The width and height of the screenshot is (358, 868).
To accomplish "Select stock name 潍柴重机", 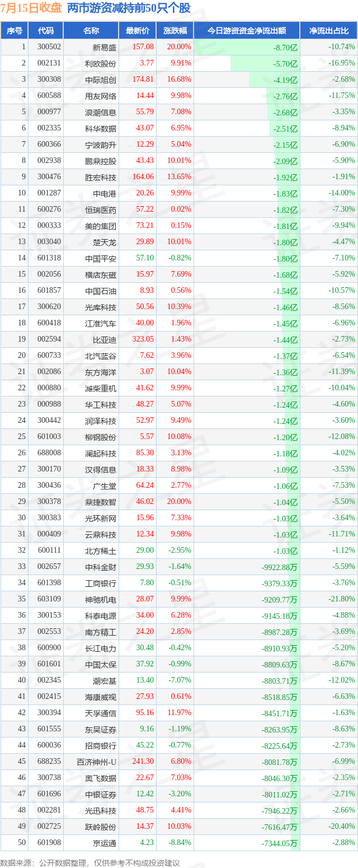I will [101, 388].
